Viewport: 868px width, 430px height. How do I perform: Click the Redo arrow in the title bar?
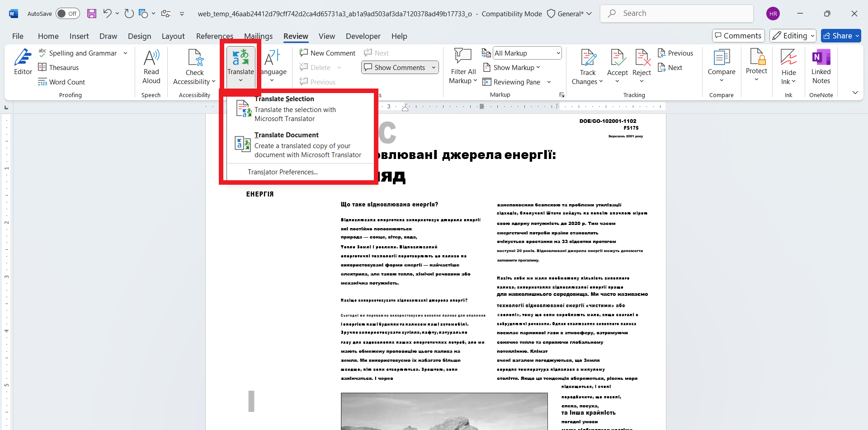point(129,14)
